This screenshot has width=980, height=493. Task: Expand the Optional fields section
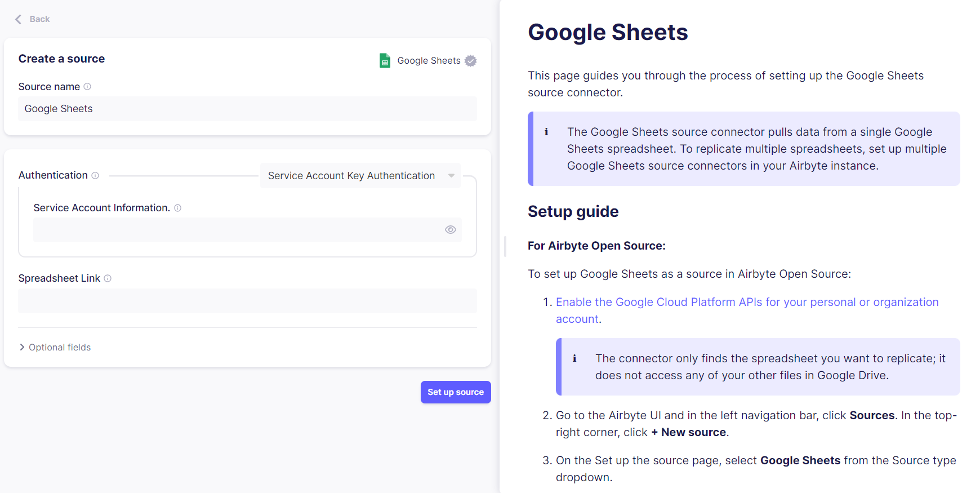pyautogui.click(x=55, y=347)
